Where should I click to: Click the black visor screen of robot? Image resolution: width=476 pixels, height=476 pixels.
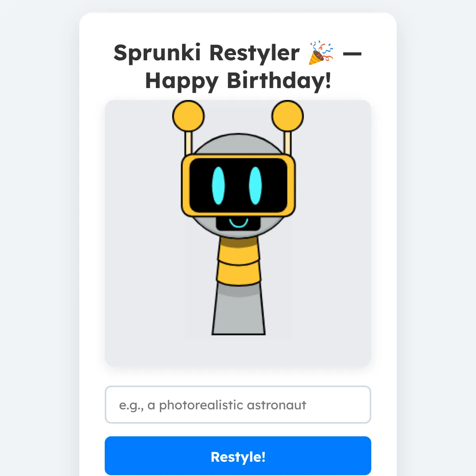coord(238,186)
